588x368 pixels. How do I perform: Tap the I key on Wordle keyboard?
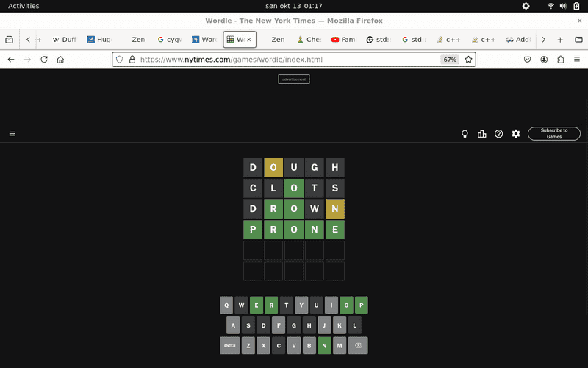(x=331, y=305)
